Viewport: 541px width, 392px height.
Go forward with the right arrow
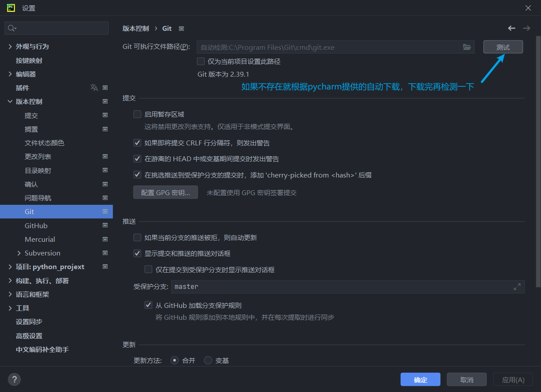[526, 28]
